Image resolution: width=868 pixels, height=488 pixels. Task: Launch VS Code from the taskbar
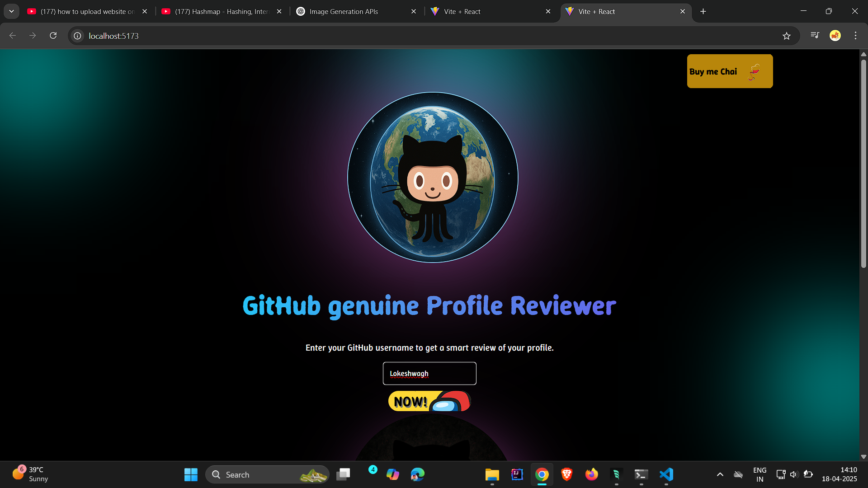tap(666, 474)
